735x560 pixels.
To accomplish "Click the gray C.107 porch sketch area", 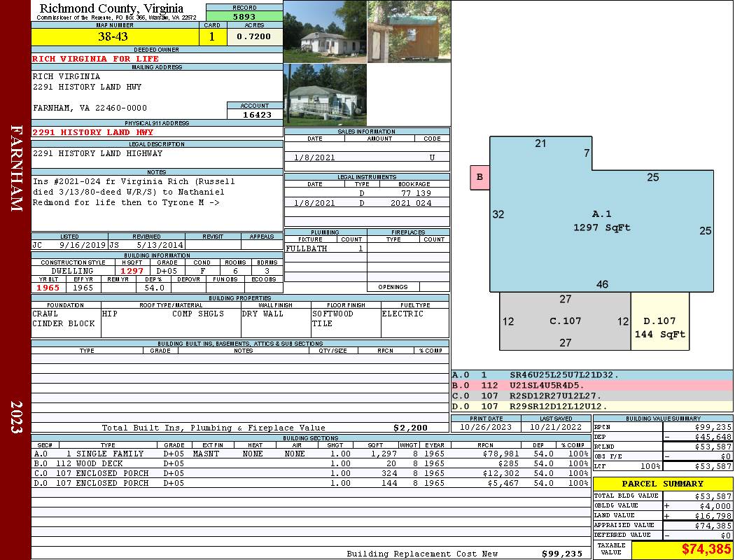I will pos(566,321).
